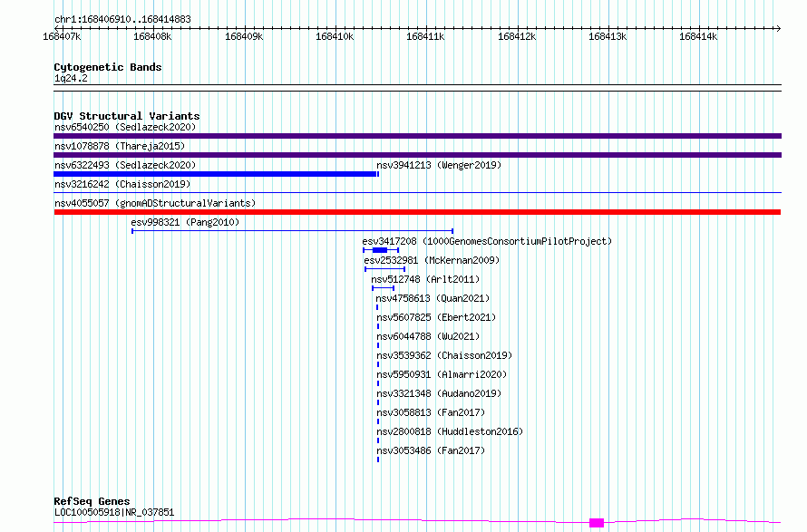
Task: Click the thick blue bar for nsv6322493
Action: [x=215, y=174]
